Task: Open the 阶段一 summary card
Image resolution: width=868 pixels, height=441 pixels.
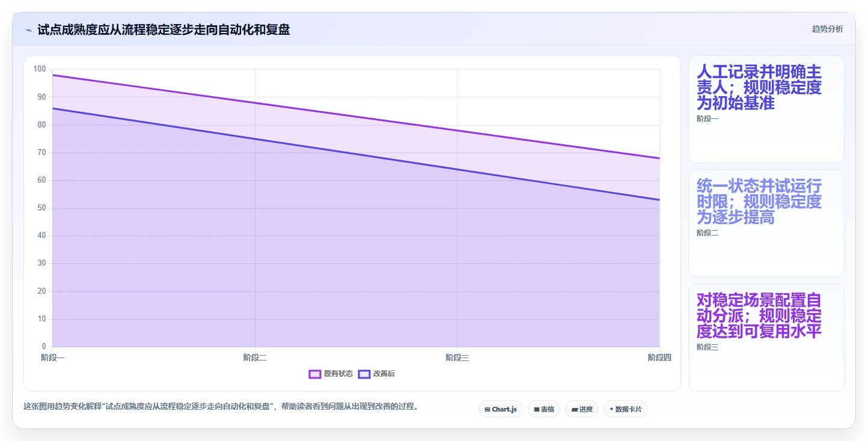Action: pyautogui.click(x=766, y=109)
